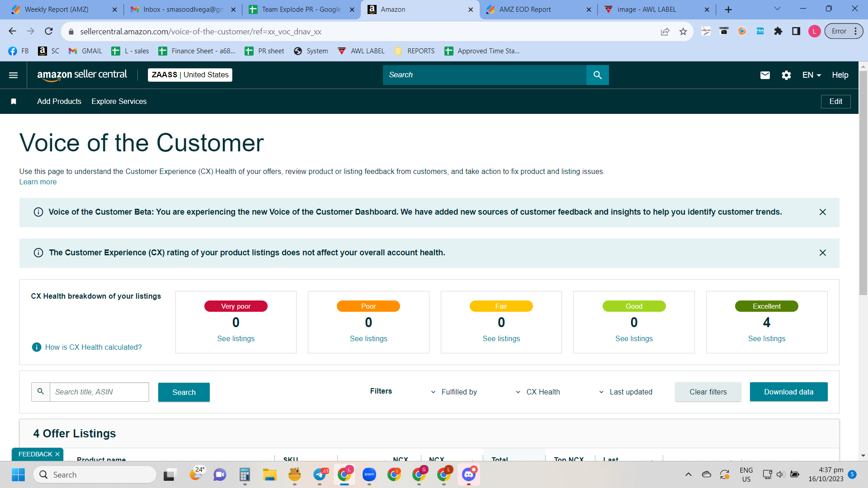Open Calculator from the taskbar
Image resolution: width=868 pixels, height=488 pixels.
tap(245, 474)
